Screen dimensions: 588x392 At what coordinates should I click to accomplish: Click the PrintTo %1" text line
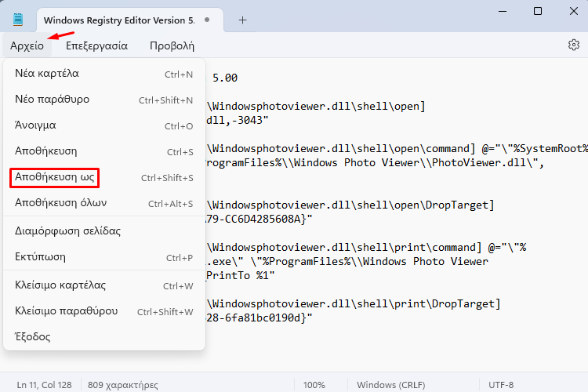click(x=241, y=276)
